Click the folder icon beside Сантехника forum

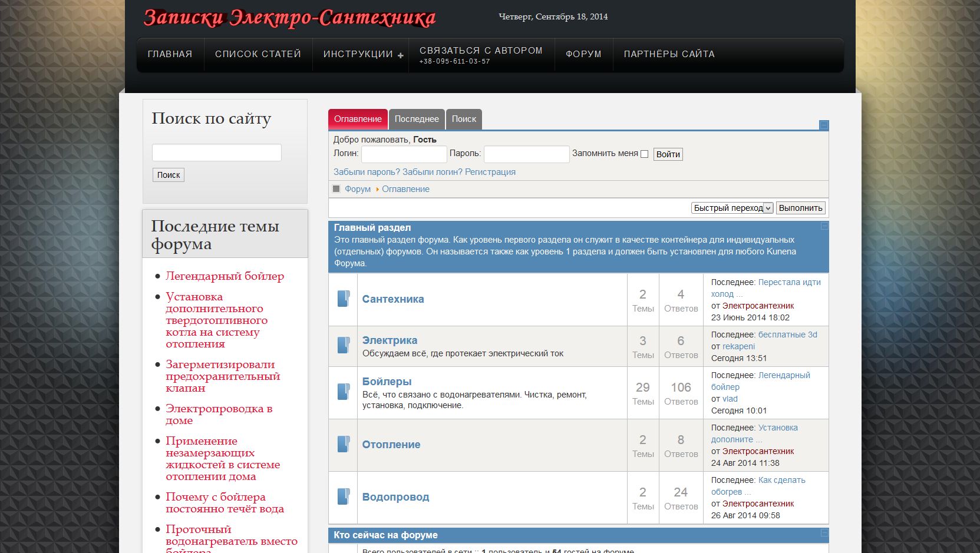[x=343, y=299]
